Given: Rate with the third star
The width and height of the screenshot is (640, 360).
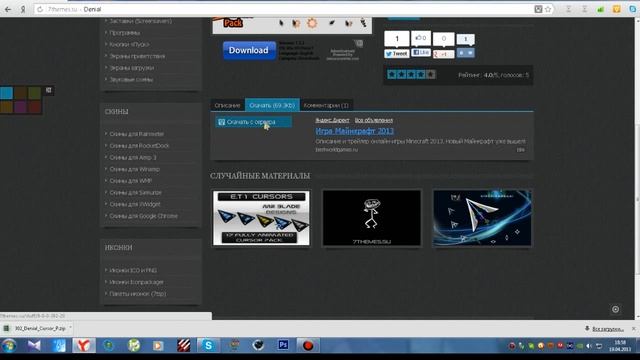Looking at the screenshot, I should [x=411, y=74].
